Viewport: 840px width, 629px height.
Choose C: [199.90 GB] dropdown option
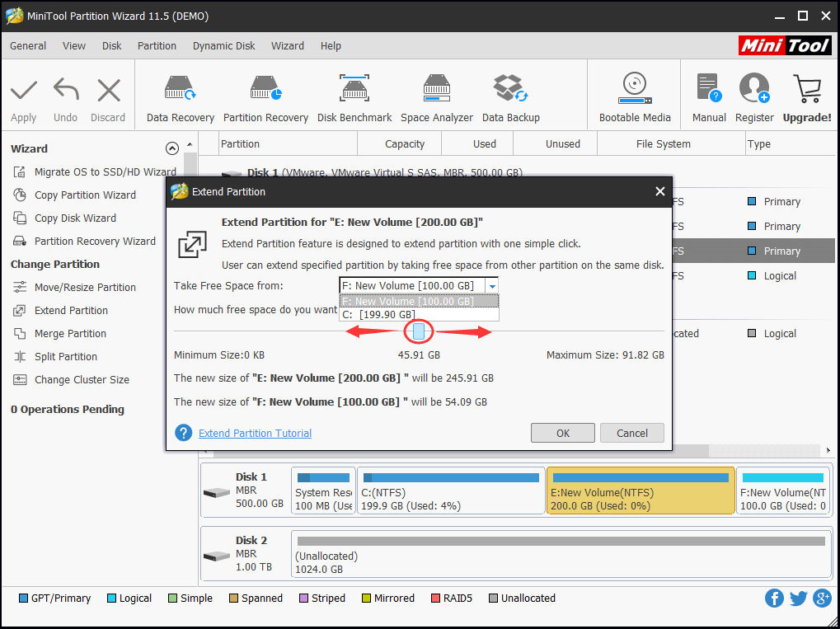[419, 315]
